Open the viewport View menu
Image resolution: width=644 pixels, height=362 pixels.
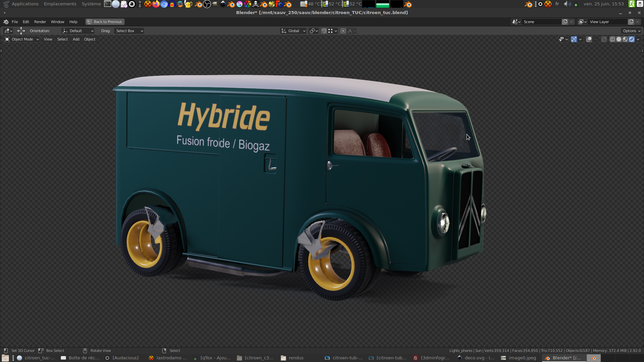48,39
